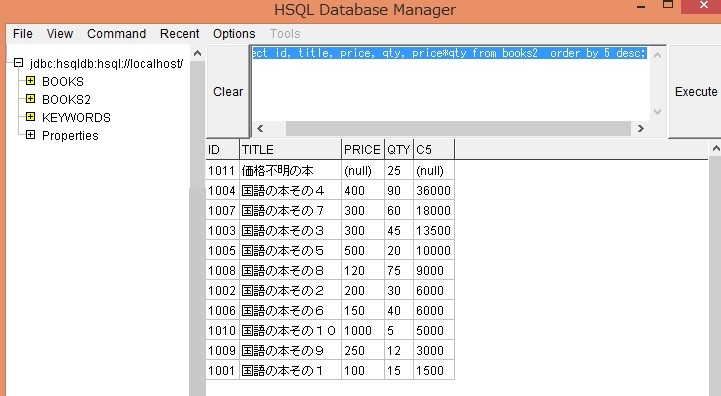The height and width of the screenshot is (396, 721).
Task: Select the qty 90 in row 1004
Action: [399, 190]
